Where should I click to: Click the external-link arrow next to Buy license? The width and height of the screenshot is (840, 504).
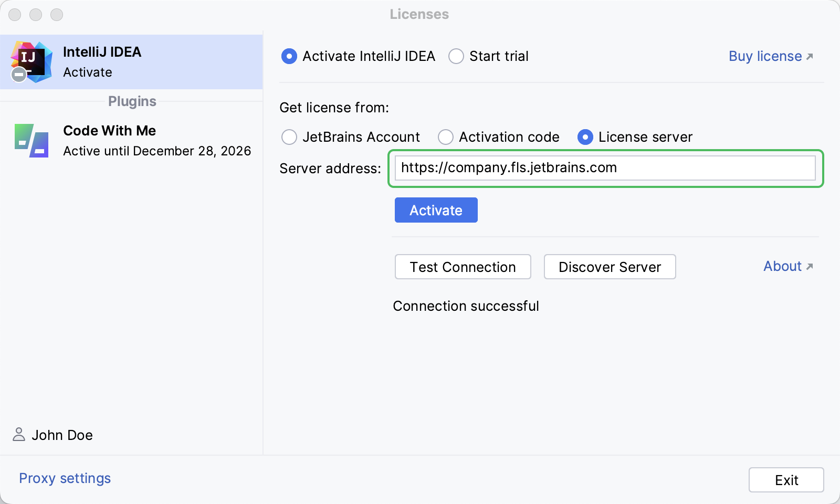click(x=810, y=57)
